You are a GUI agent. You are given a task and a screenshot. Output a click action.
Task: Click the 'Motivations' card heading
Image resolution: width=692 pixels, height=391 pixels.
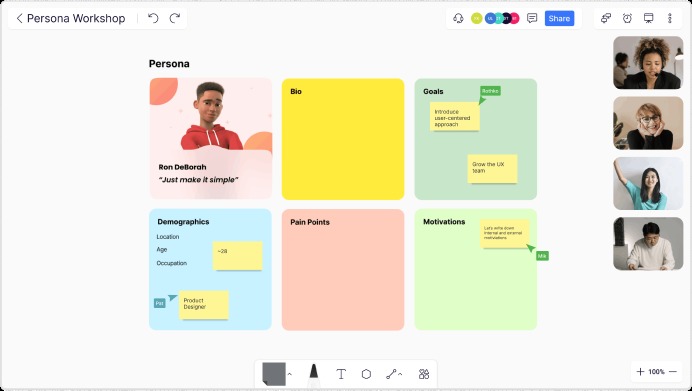444,222
